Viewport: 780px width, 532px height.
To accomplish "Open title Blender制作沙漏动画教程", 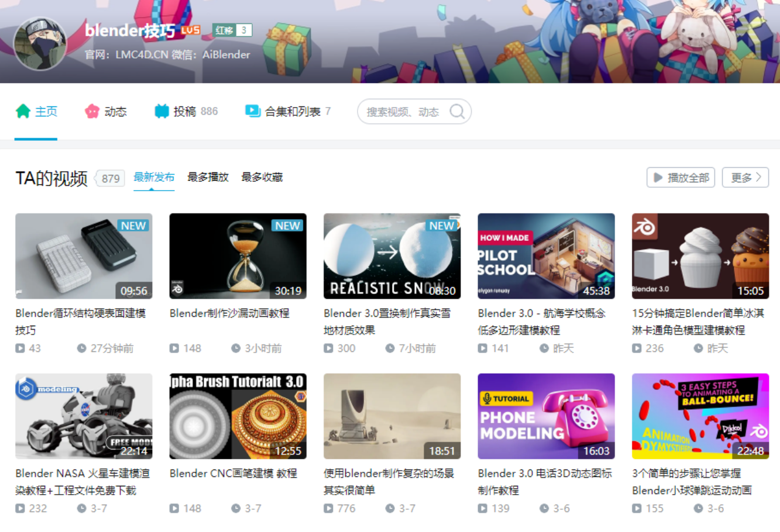I will (x=229, y=313).
